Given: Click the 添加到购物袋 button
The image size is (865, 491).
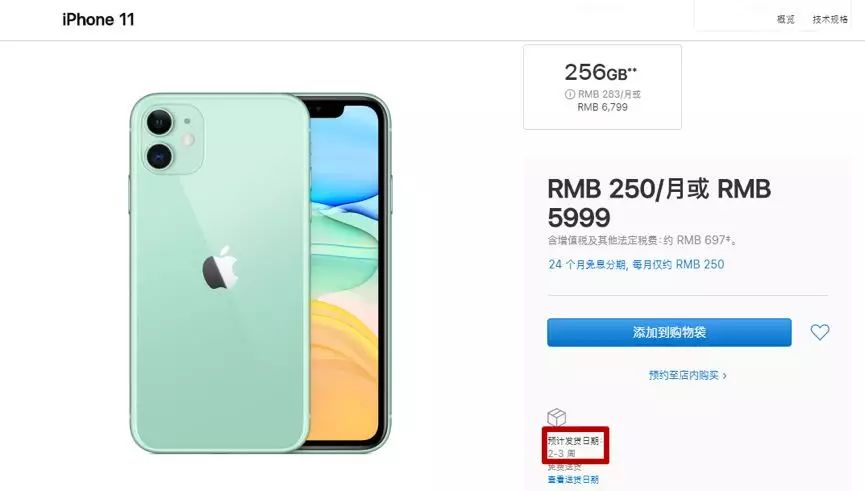Looking at the screenshot, I should pyautogui.click(x=669, y=332).
